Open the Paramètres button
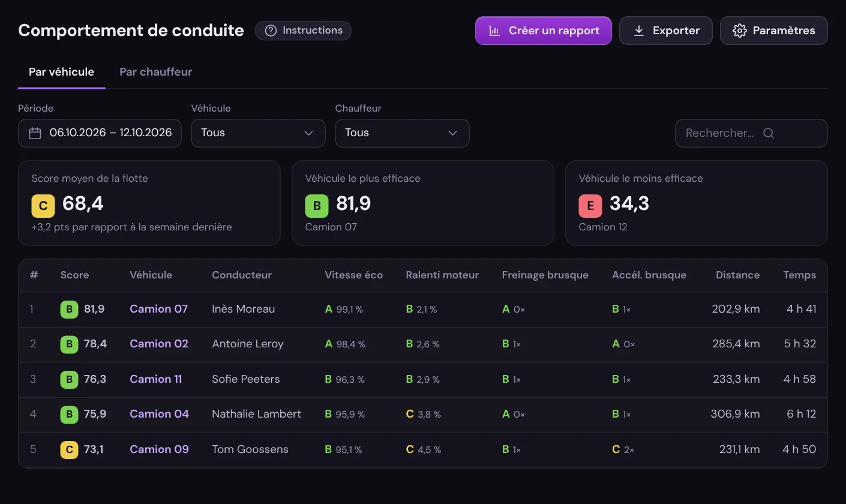The height and width of the screenshot is (504, 846). pyautogui.click(x=774, y=31)
